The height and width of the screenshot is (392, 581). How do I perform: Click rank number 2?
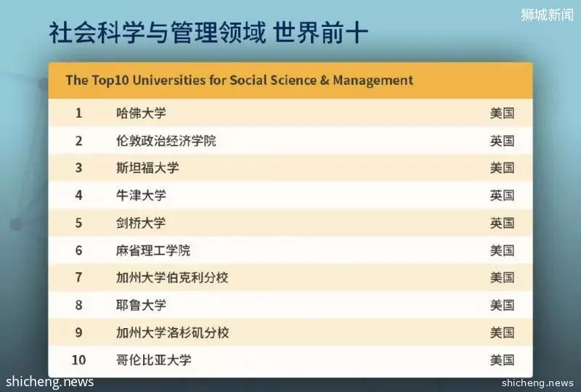coord(78,141)
